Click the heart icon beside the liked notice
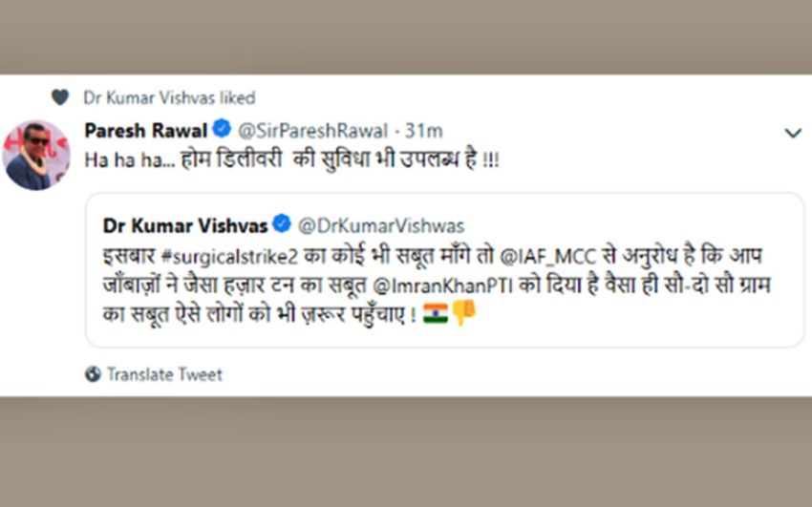812x507 pixels. 60,97
